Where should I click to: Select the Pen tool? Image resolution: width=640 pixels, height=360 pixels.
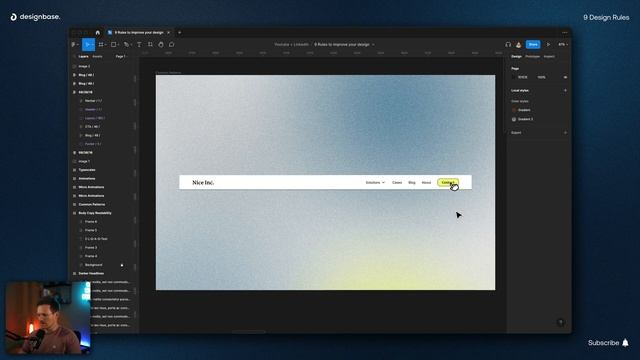126,44
